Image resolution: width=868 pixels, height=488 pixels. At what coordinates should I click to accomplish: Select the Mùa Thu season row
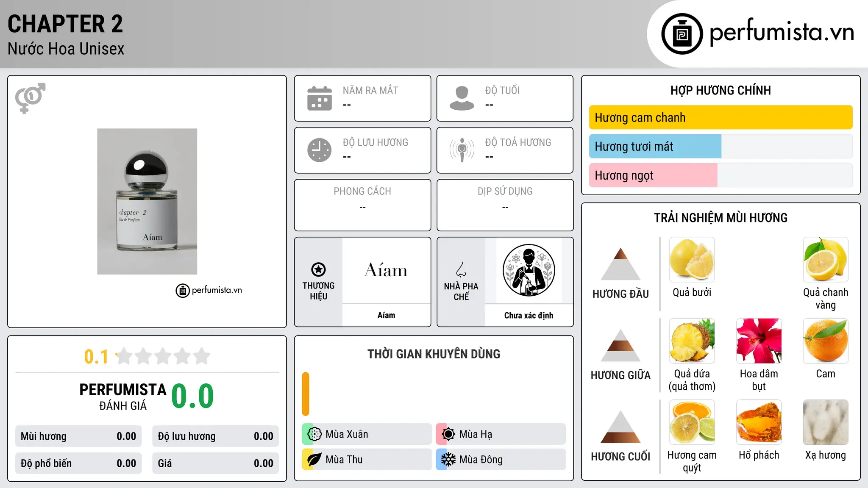(367, 460)
